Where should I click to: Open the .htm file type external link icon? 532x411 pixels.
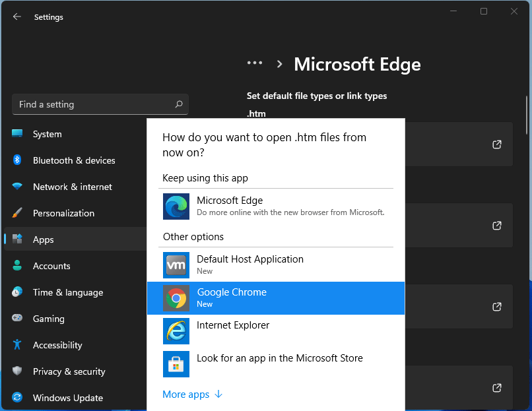pos(497,144)
